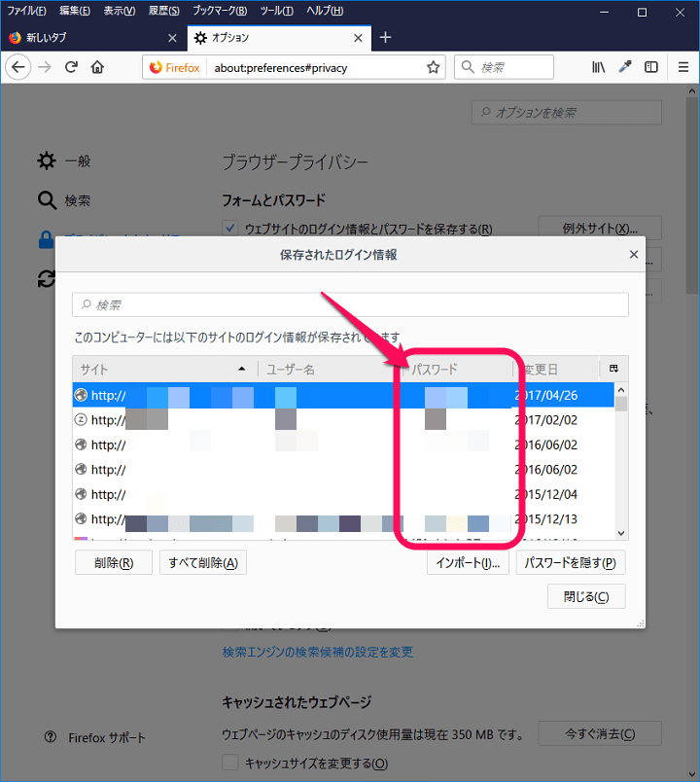This screenshot has height=782, width=700.
Task: Reload the current page
Action: 71,67
